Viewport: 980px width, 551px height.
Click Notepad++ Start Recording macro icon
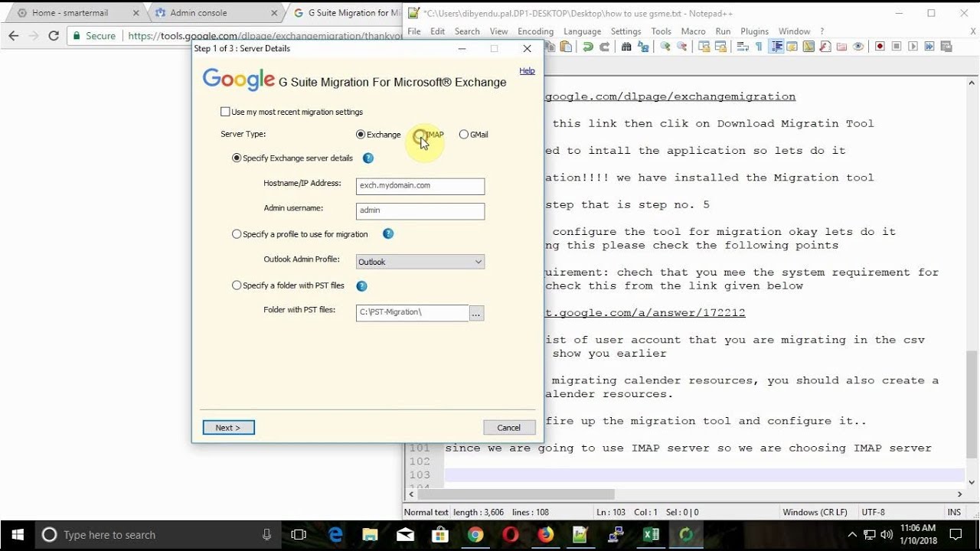click(880, 47)
